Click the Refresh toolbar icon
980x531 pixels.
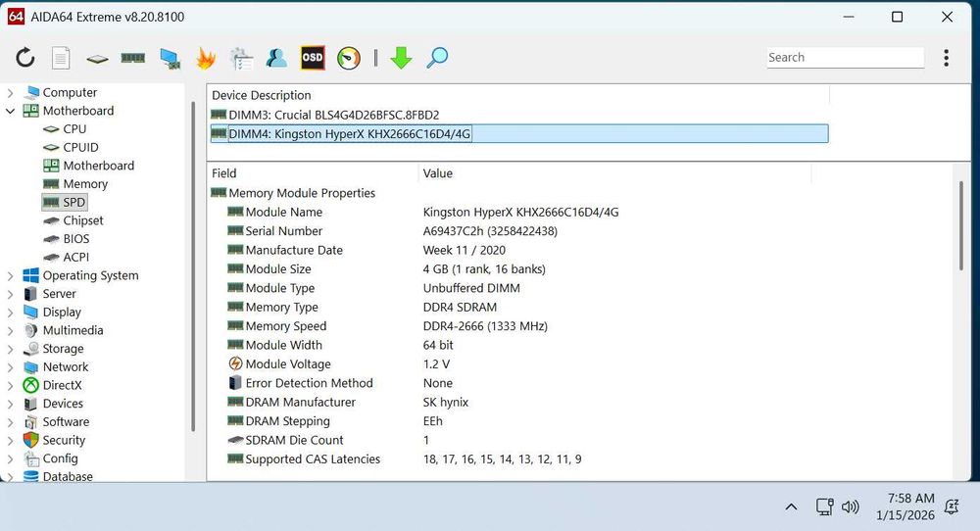click(24, 58)
